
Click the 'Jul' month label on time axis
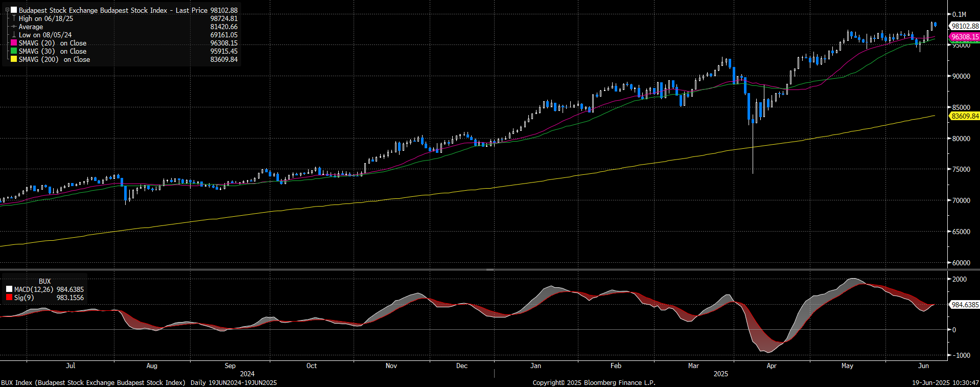click(71, 366)
